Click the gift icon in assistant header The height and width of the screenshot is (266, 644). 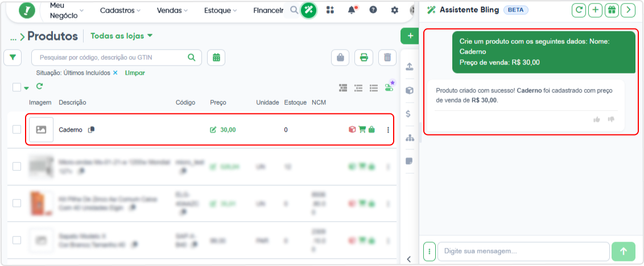click(612, 10)
